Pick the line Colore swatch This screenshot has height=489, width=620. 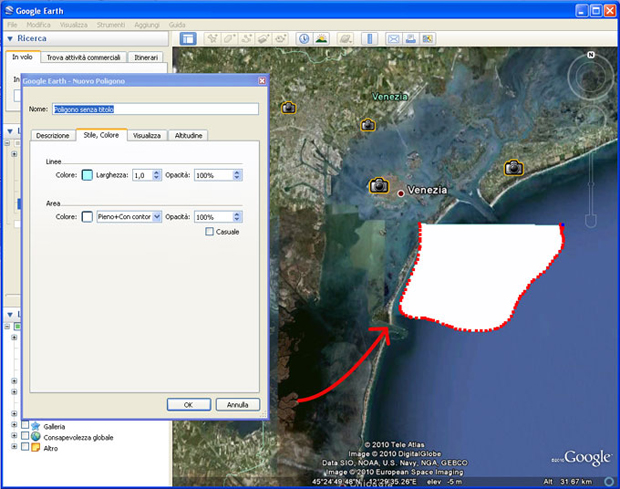tap(87, 175)
